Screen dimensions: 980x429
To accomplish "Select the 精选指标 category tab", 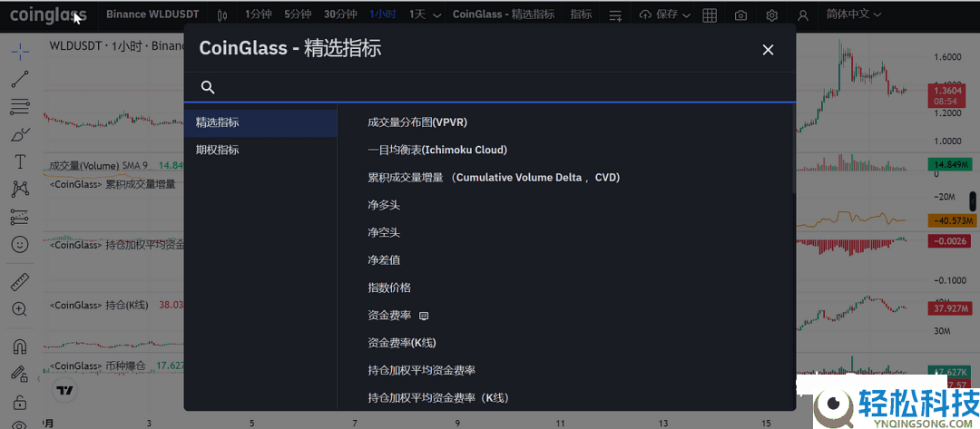I will point(218,122).
